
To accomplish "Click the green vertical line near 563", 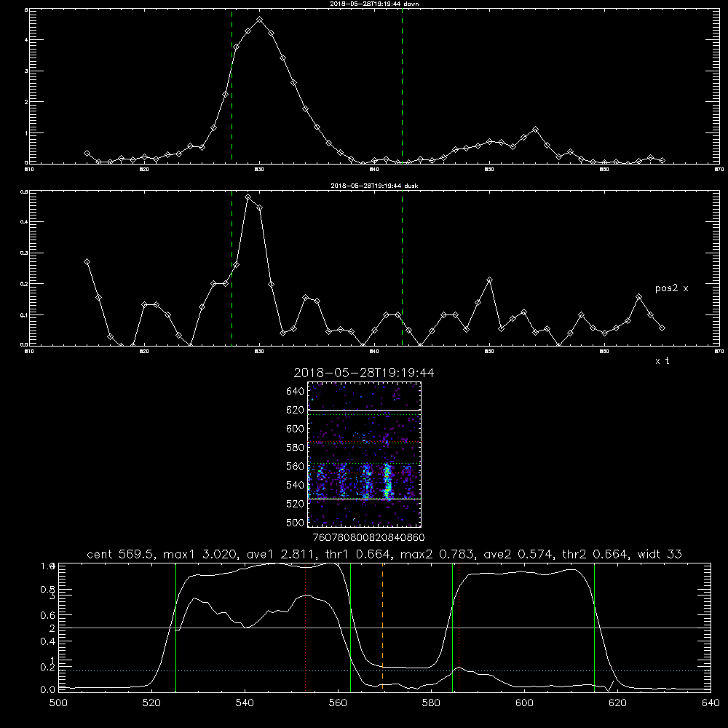I will [x=351, y=627].
